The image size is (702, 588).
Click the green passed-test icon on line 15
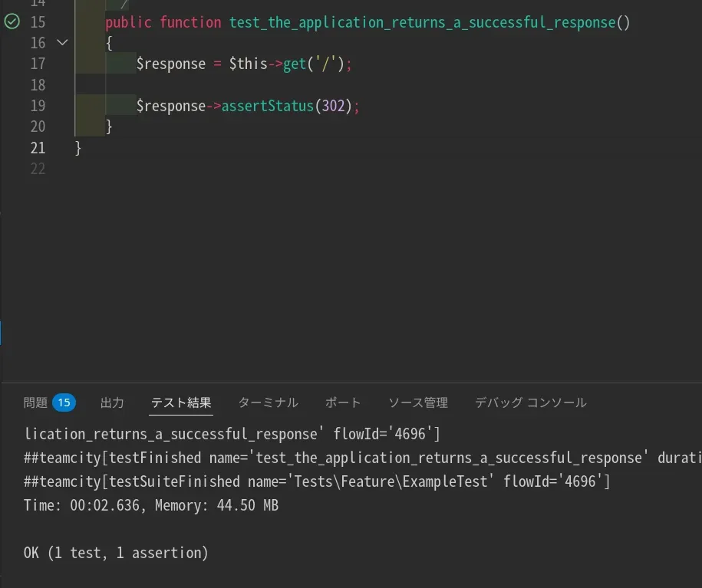tap(12, 22)
